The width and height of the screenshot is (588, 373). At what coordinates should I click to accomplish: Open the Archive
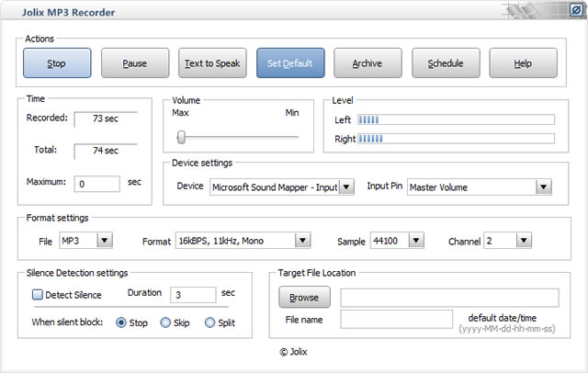(x=367, y=63)
